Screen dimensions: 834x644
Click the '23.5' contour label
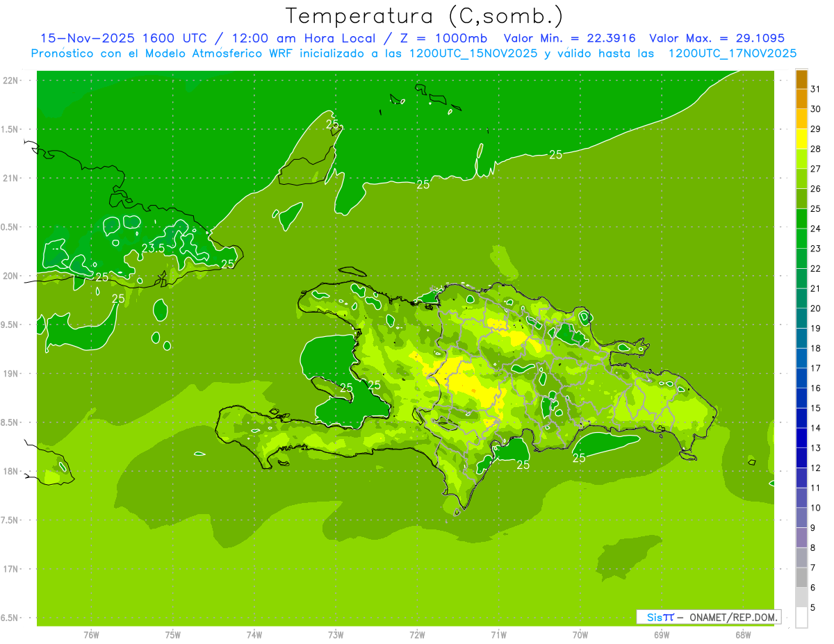[153, 249]
